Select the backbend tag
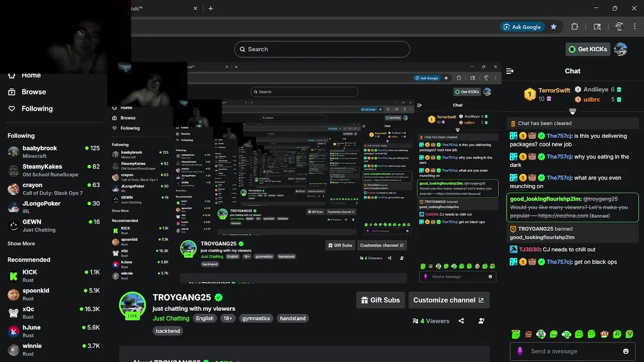 [x=168, y=331]
